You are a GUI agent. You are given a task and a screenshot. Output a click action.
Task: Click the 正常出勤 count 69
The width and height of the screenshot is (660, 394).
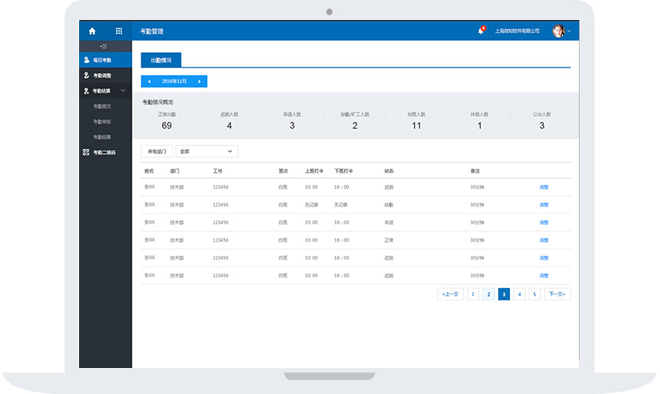[x=167, y=125]
